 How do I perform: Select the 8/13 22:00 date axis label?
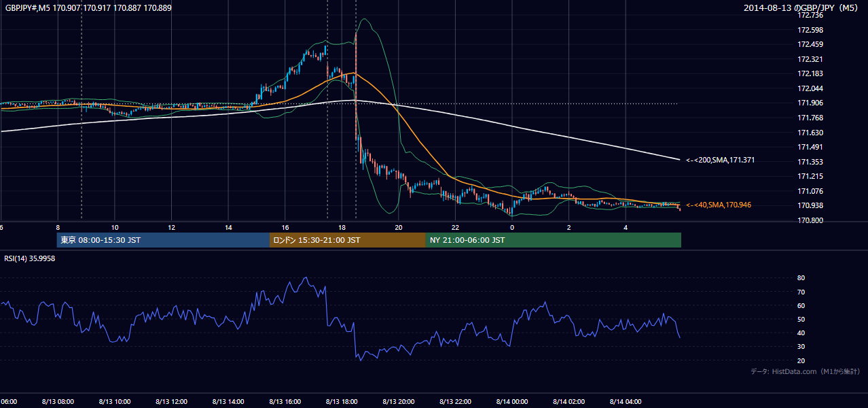pyautogui.click(x=456, y=401)
